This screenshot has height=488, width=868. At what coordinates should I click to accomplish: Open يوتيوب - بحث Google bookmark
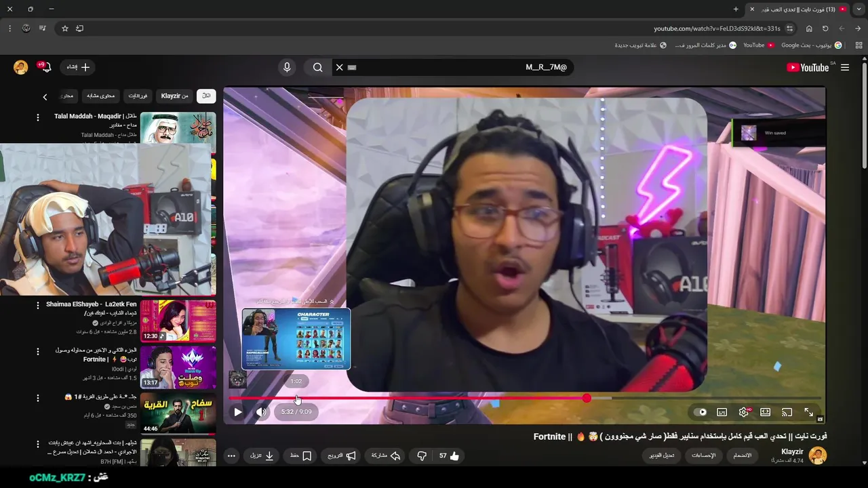pyautogui.click(x=811, y=45)
